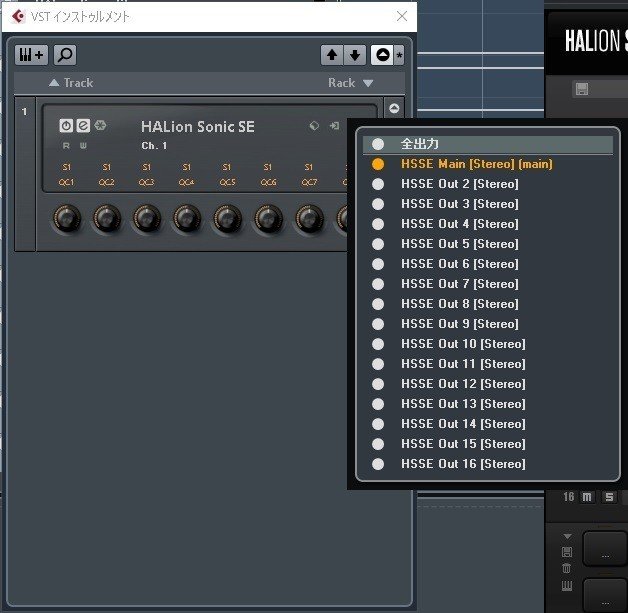
Task: Click the lower pad button in HALion window
Action: point(605,595)
